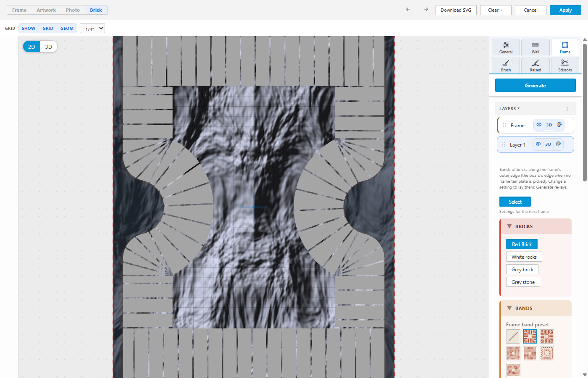Open the Clear dropdown menu
The width and height of the screenshot is (588, 378).
pos(496,10)
